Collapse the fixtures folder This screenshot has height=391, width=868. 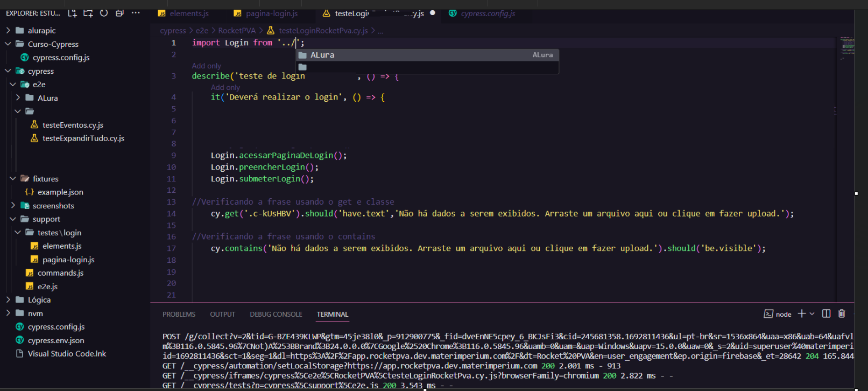tap(13, 178)
